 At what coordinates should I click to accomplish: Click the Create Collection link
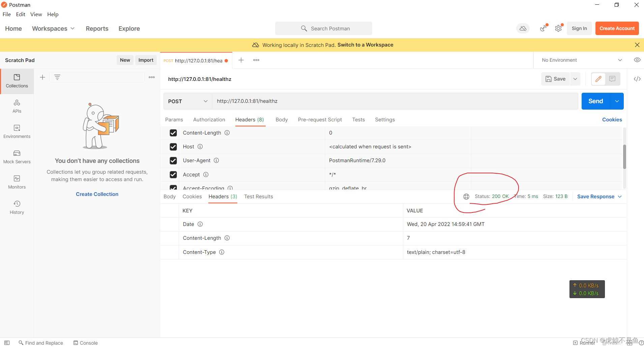pos(97,194)
